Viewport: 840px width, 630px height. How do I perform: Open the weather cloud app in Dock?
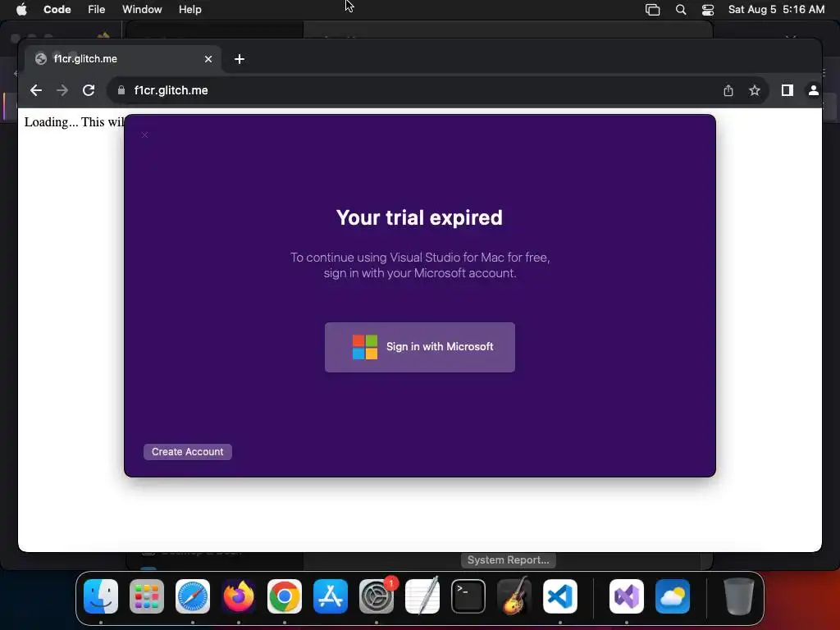[x=673, y=596]
